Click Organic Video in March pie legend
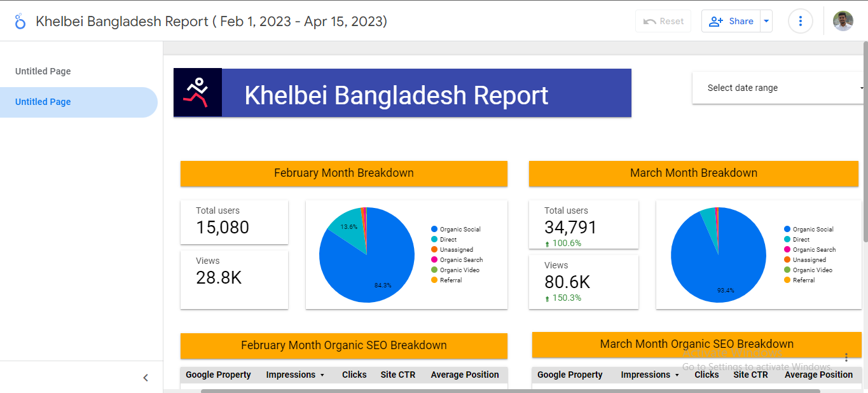This screenshot has width=868, height=393. tap(808, 270)
